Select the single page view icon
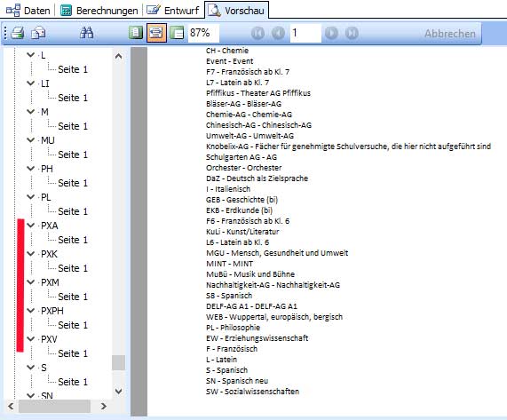 click(136, 33)
